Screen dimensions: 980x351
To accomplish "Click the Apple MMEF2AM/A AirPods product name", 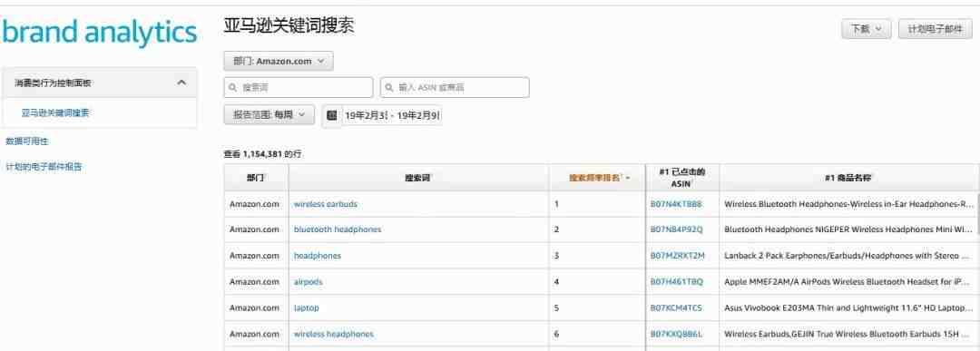I will click(847, 282).
